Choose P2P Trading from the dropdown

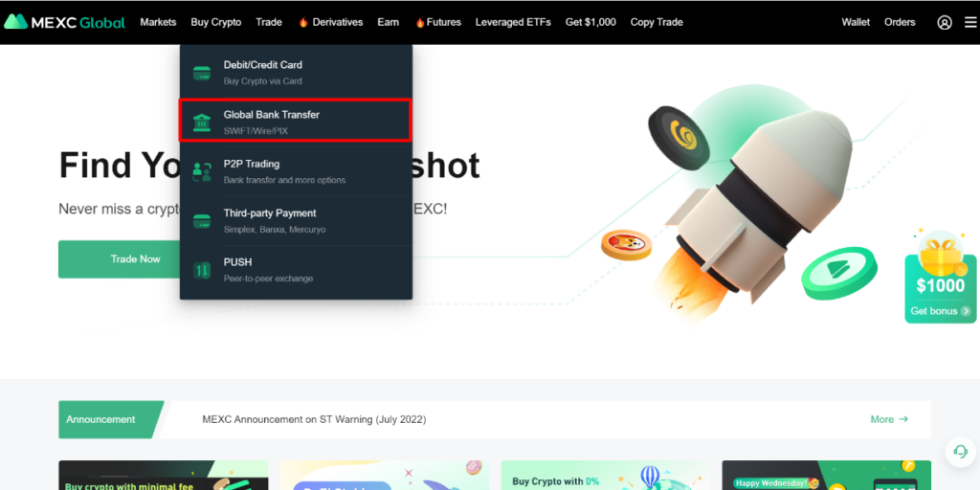pos(296,171)
